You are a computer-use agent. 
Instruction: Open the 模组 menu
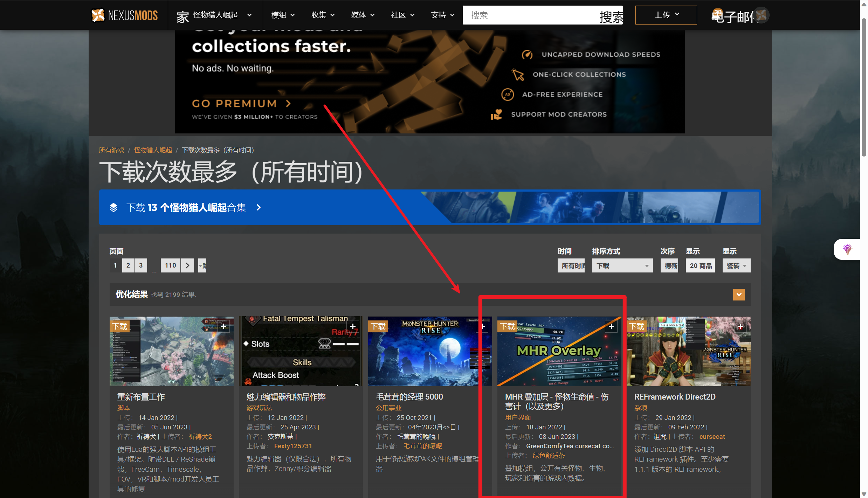(x=283, y=15)
